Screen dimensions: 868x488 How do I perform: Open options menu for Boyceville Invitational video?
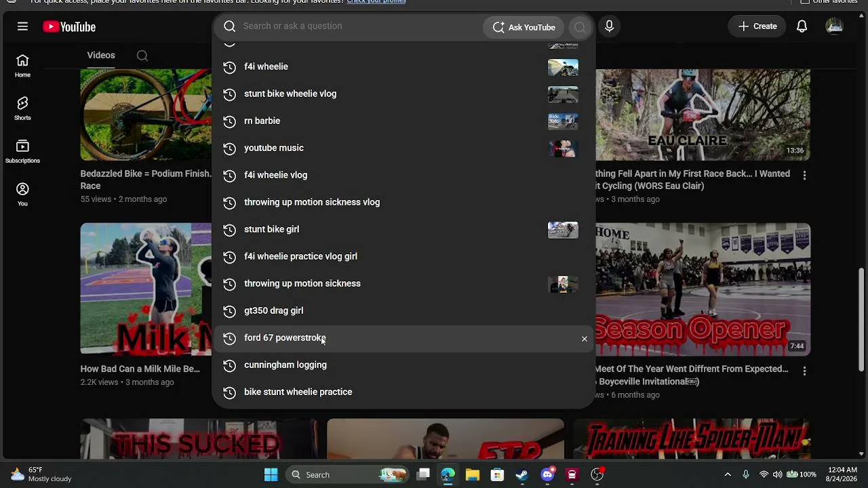pos(804,371)
